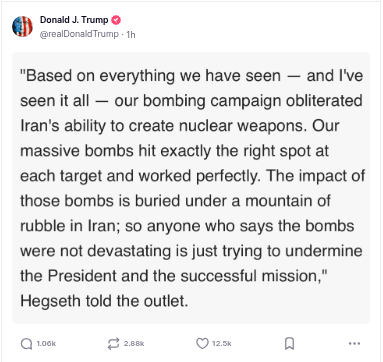Click the ReTruth repost arrows icon
The image size is (383, 362).
113,344
